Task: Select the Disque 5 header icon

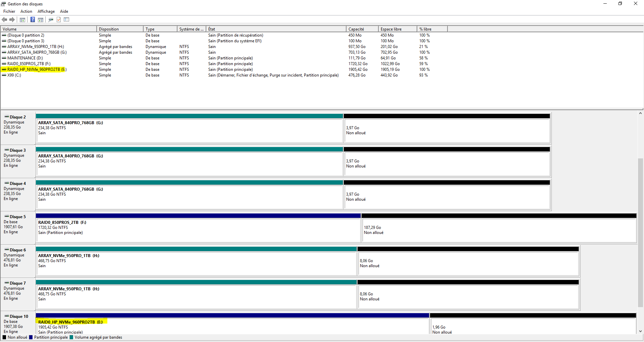Action: [7, 216]
